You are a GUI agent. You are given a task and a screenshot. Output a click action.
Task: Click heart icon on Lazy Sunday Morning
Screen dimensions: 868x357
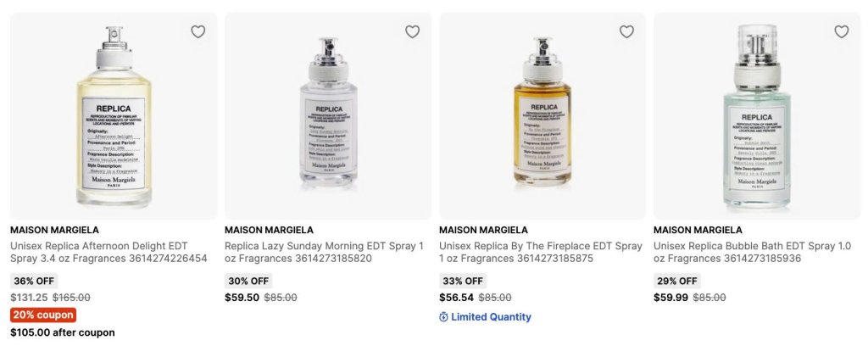412,31
